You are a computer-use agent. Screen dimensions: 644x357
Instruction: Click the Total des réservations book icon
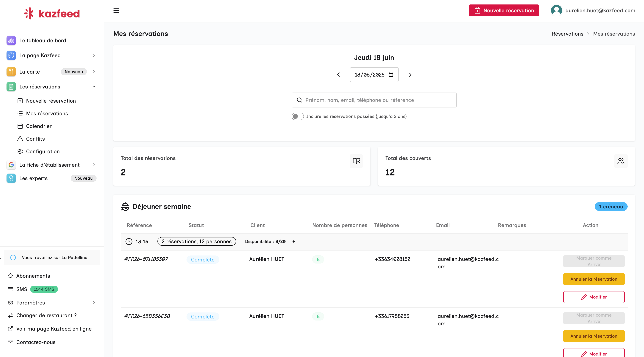tap(356, 161)
